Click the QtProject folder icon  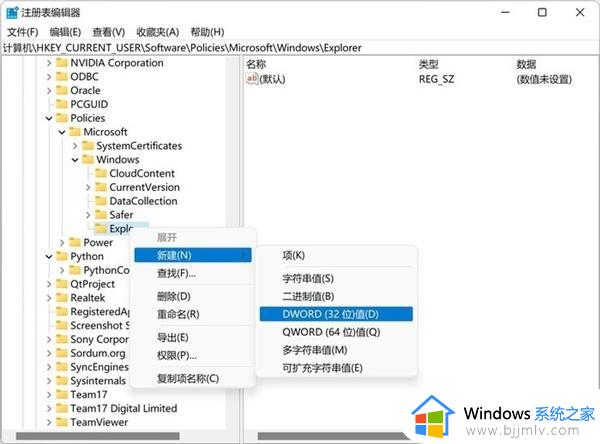coord(62,284)
